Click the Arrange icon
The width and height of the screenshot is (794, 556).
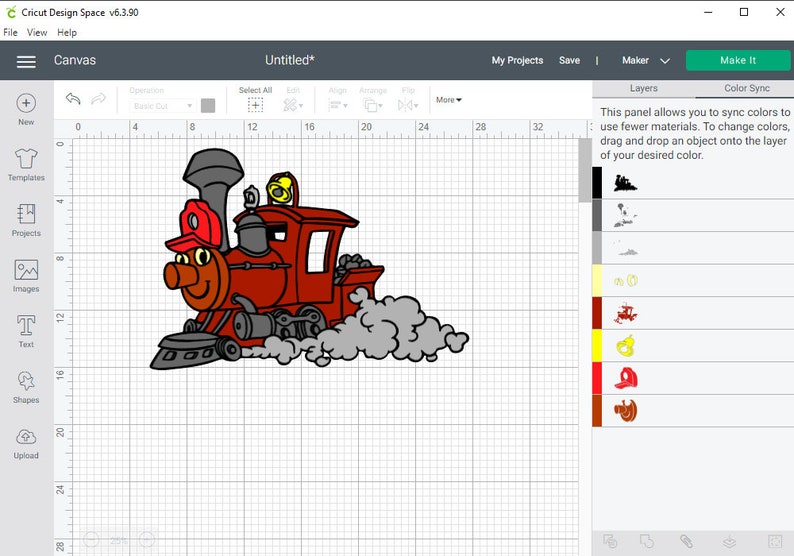(370, 105)
